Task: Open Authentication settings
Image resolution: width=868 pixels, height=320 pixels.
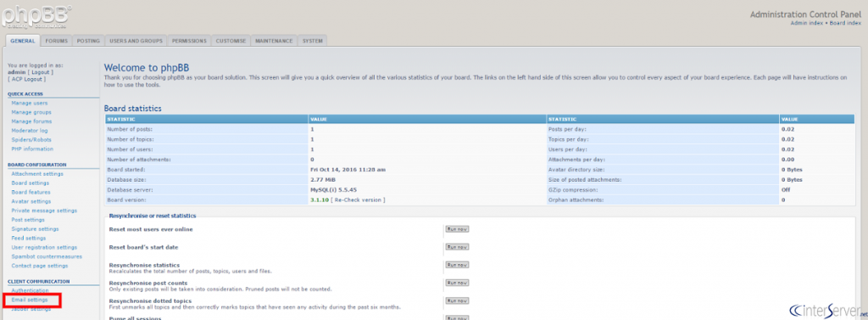Action: [30, 290]
